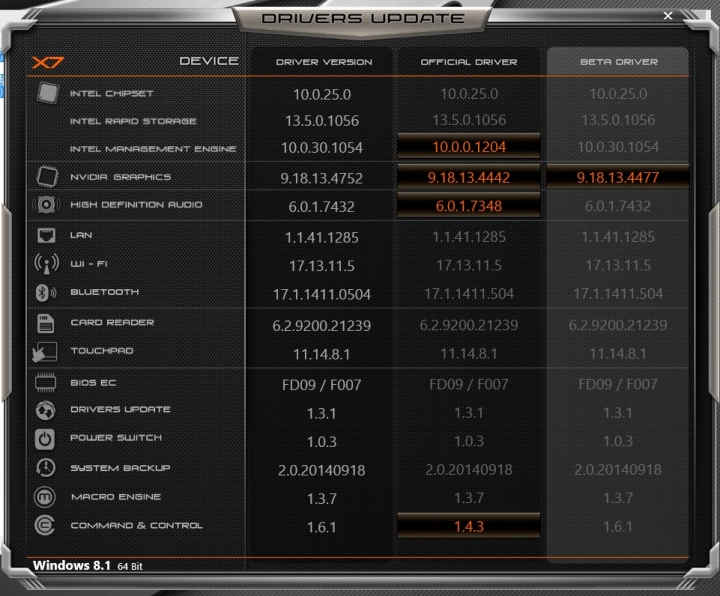Click beta Wi-Fi driver version 17.13.11.5

pyautogui.click(x=618, y=265)
